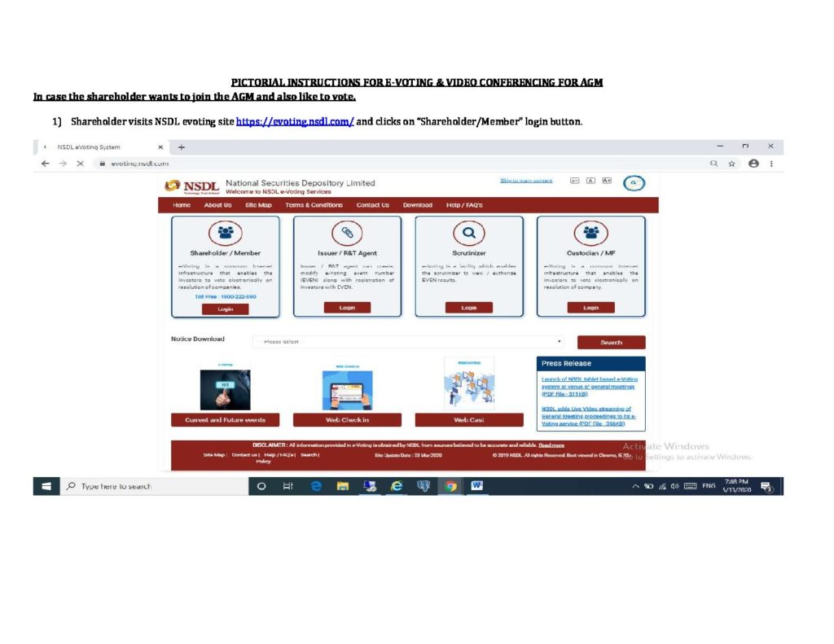Bookmark this page with the star icon
Screen dimensions: 834x644
732,164
